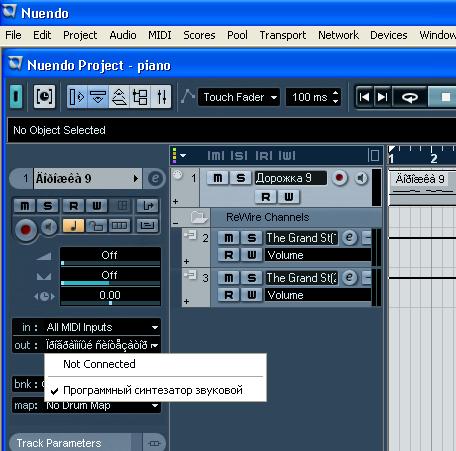
Task: Click the inspector Record Enable button
Action: tap(26, 229)
